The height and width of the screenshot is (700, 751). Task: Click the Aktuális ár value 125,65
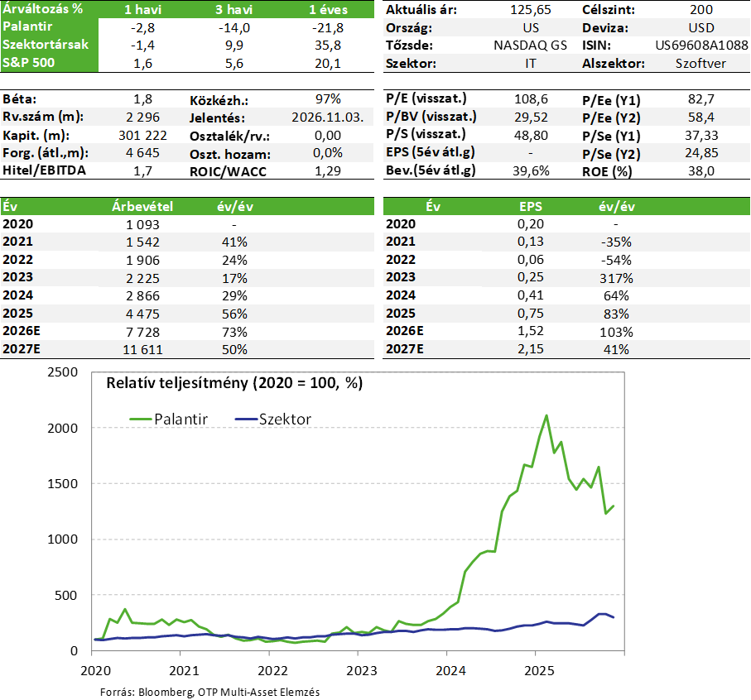tap(531, 10)
